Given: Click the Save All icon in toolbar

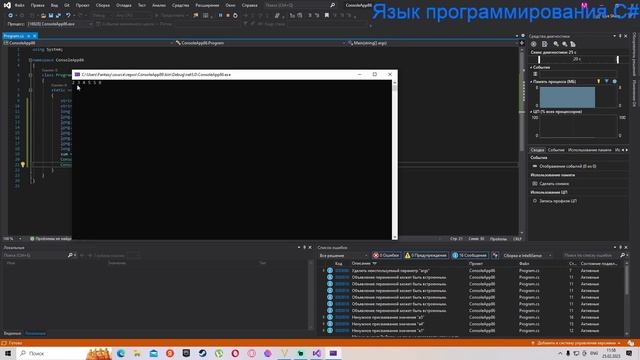Looking at the screenshot, I should [58, 15].
